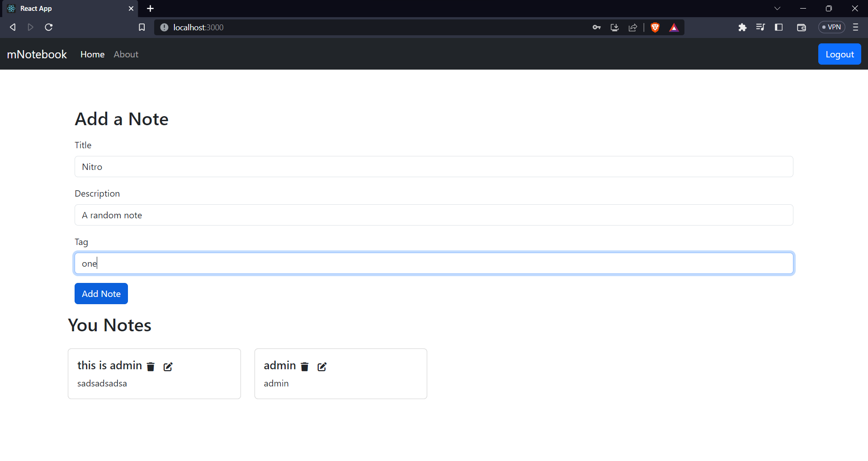Switch to the React App tab
Viewport: 868px width, 461px height.
(x=68, y=8)
